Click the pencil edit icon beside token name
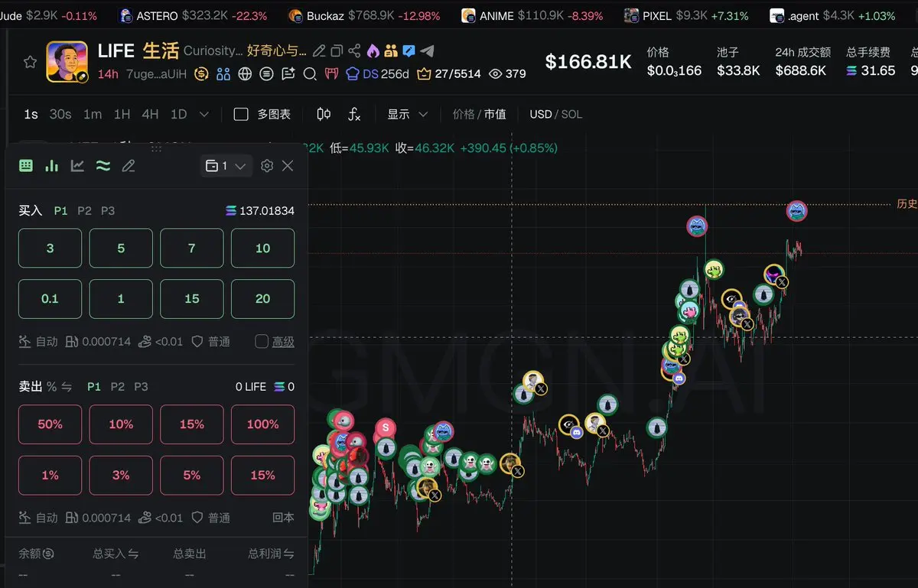Image resolution: width=918 pixels, height=588 pixels. [x=319, y=51]
